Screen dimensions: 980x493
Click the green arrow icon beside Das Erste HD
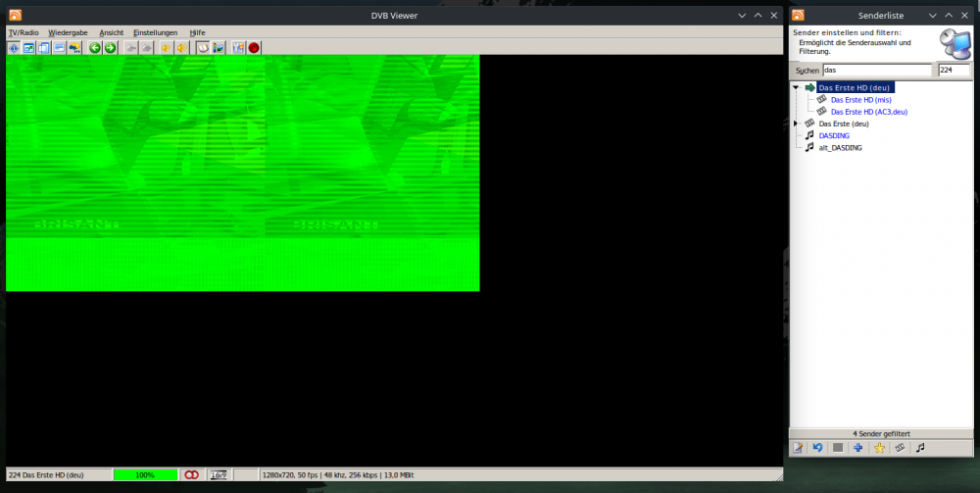click(x=810, y=87)
